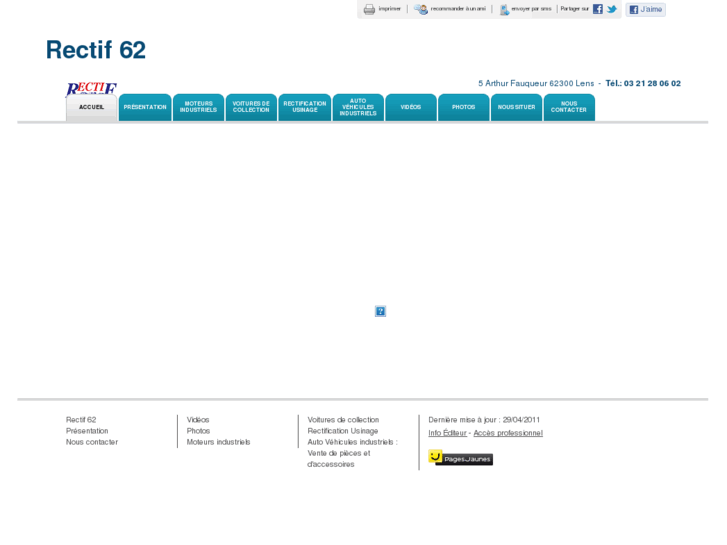
Task: Click the Rectif 62 page title
Action: coord(96,50)
